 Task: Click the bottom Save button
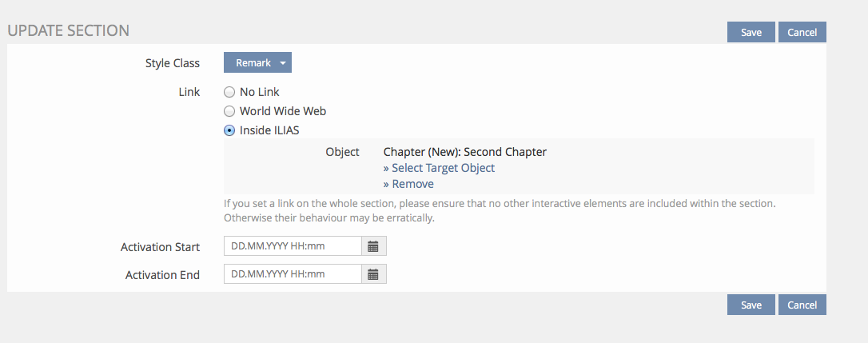751,305
